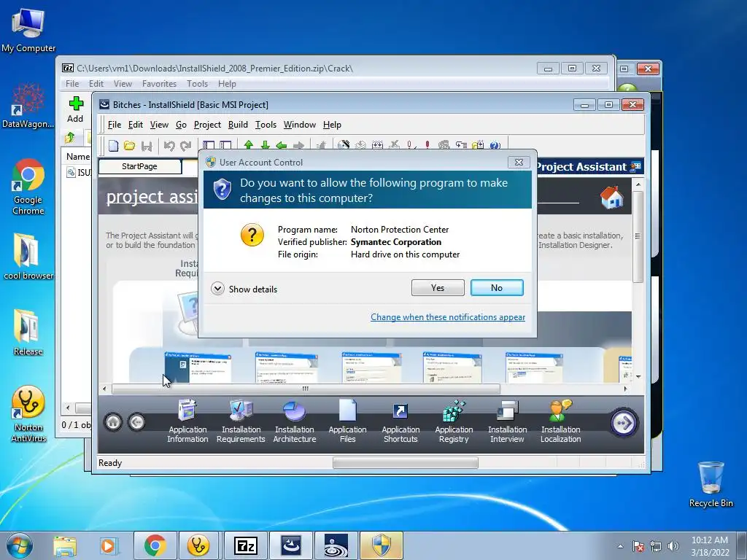Open the Release desktop folder
Viewport: 747px width, 560px height.
pos(28,332)
